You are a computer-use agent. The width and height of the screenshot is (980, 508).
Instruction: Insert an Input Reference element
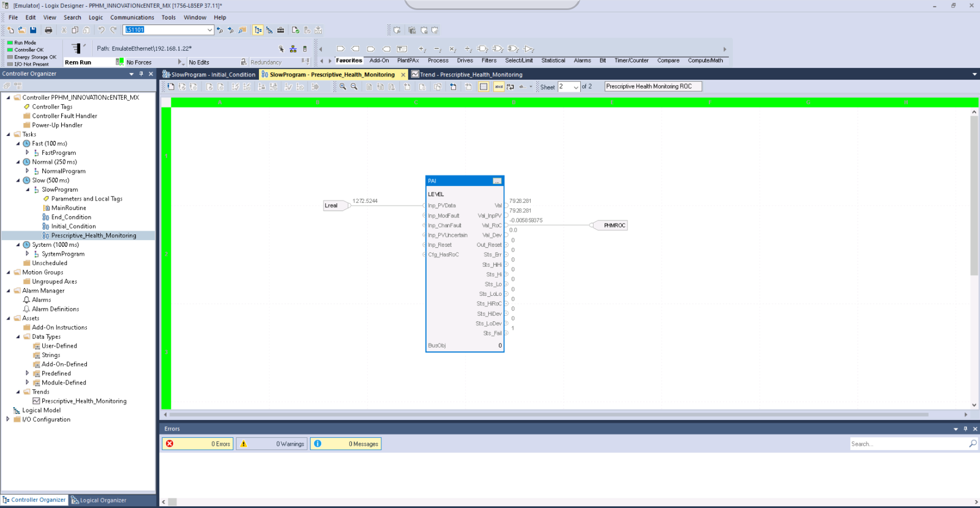click(341, 49)
